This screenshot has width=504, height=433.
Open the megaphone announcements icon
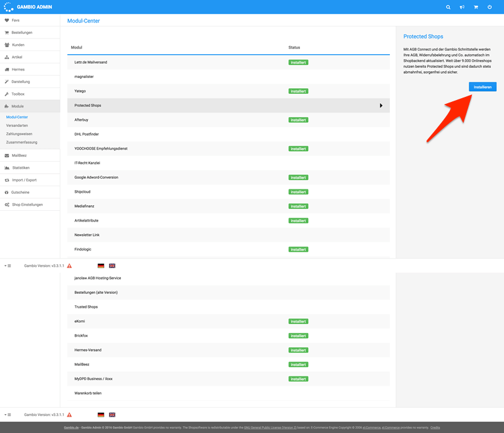coord(462,7)
